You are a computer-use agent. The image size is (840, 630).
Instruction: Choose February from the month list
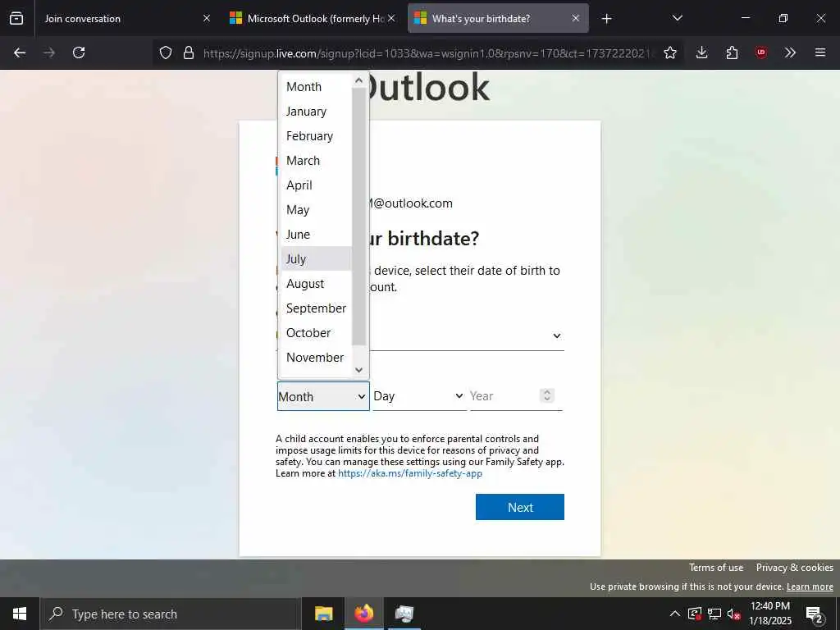[x=316, y=136]
